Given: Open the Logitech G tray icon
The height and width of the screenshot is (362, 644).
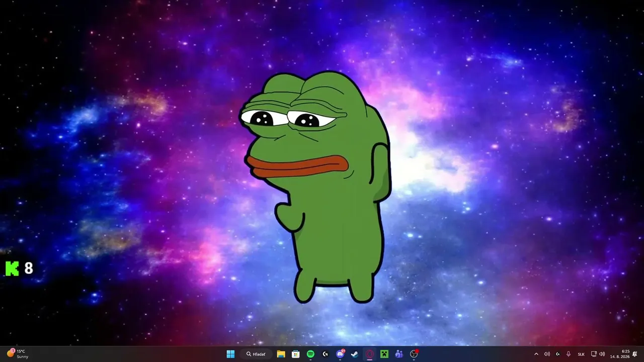Looking at the screenshot, I should tap(557, 354).
